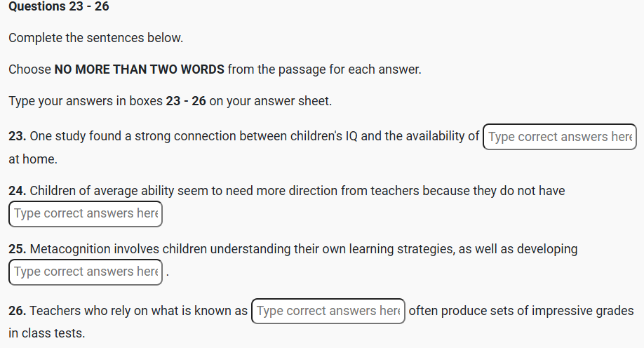Click the "at home." text under question 23
Image resolution: width=644 pixels, height=348 pixels.
pos(33,159)
